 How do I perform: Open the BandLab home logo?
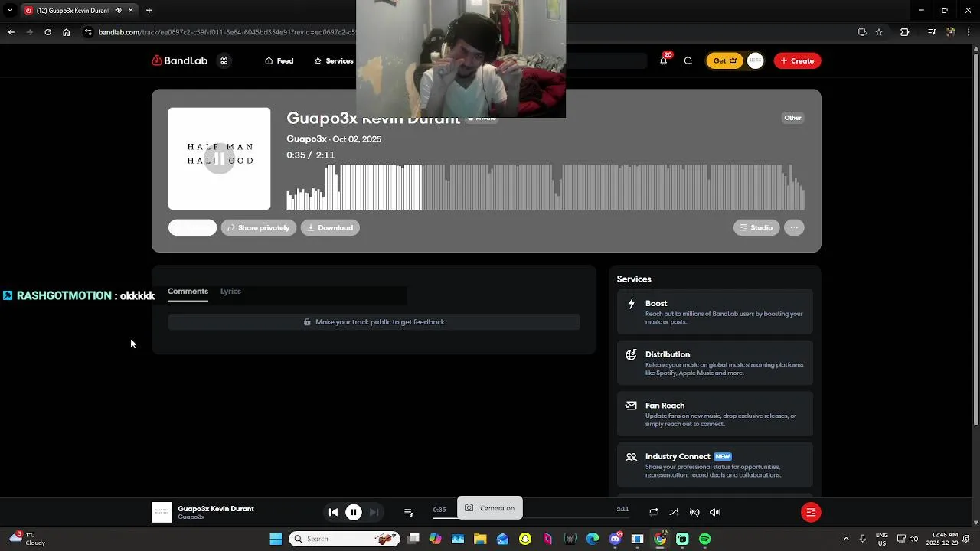tap(179, 60)
